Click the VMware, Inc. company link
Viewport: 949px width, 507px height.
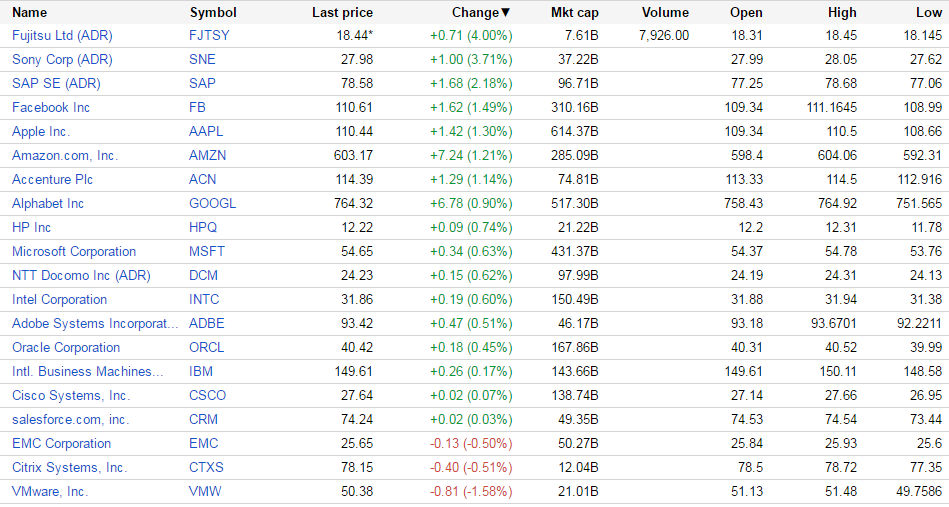[50, 491]
